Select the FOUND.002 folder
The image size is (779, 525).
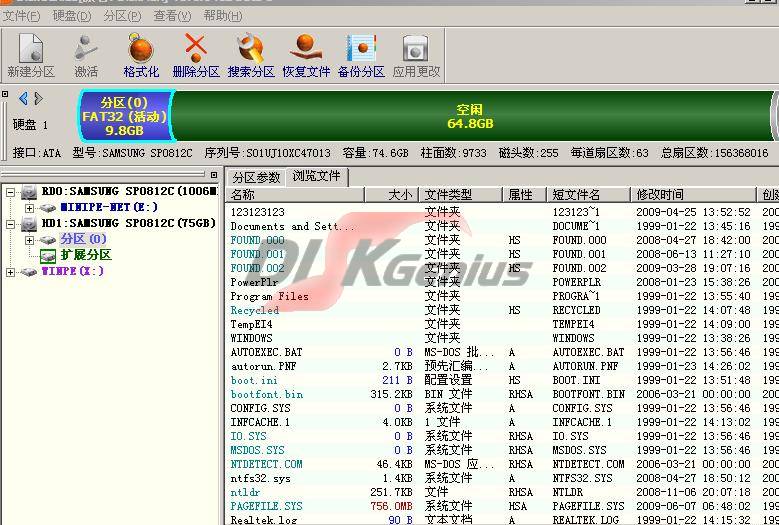[257, 268]
